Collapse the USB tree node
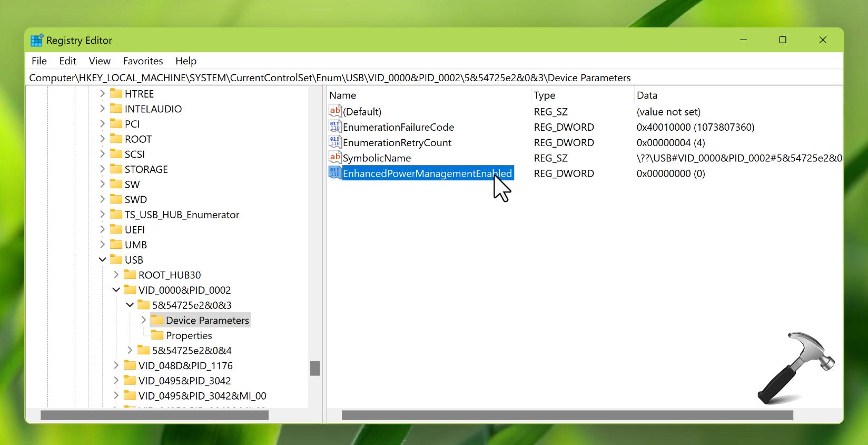This screenshot has width=868, height=445. point(102,259)
